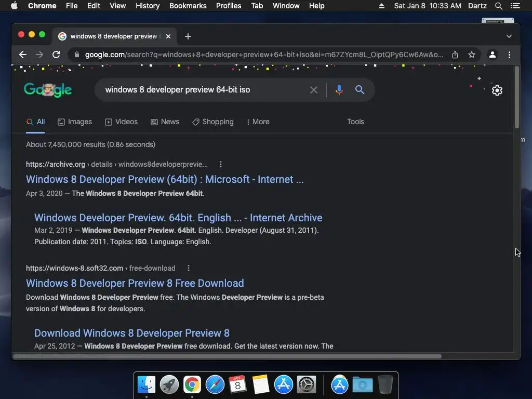Open 'Windows Developer Preview. 64bit. English' result

point(178,218)
